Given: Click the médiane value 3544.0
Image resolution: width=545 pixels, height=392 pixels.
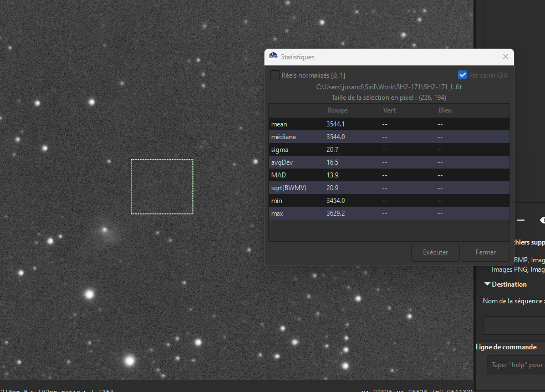Looking at the screenshot, I should (x=335, y=137).
